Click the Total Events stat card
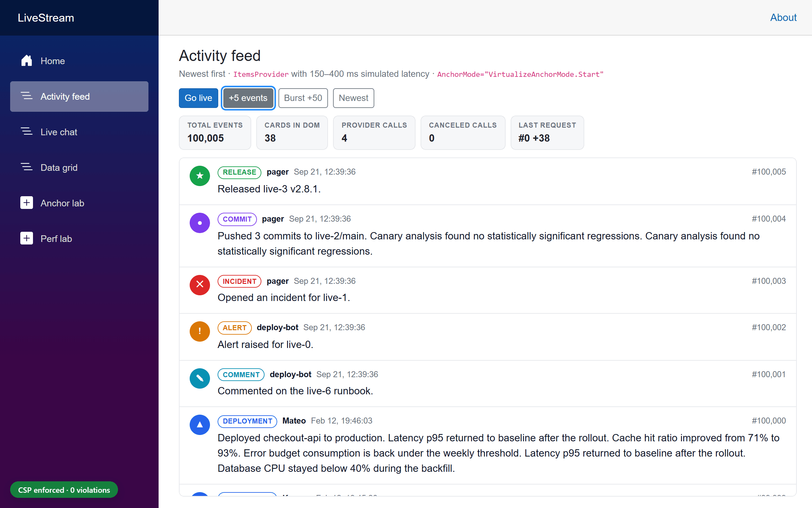812x508 pixels. point(215,133)
